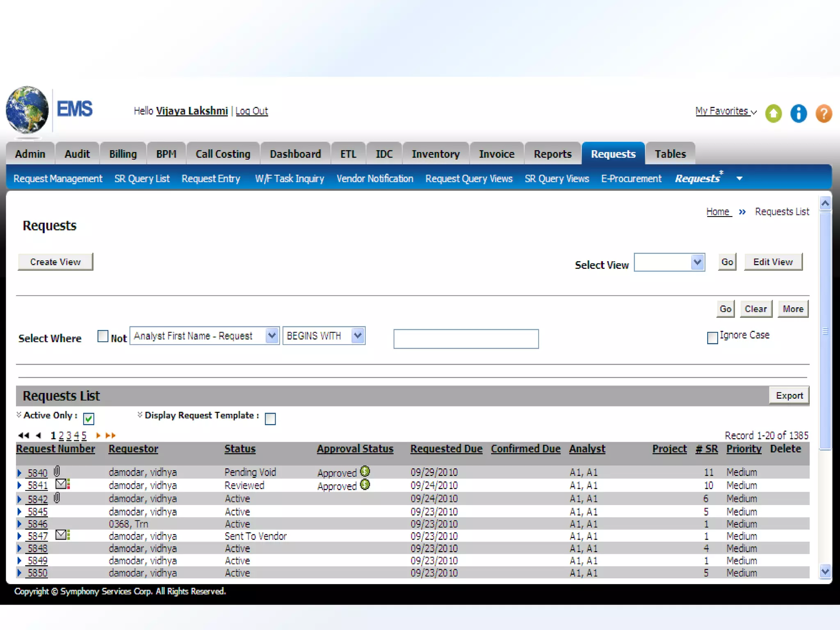The image size is (840, 630).
Task: Enable the Not checkbox in Select Where
Action: click(103, 336)
